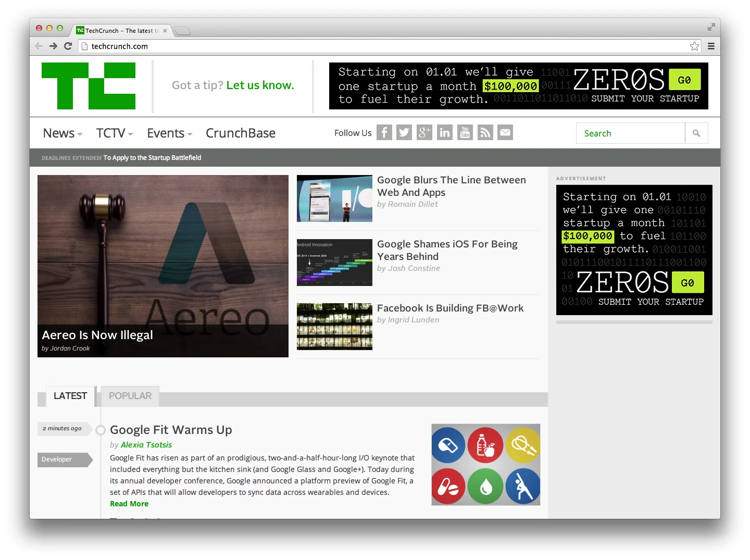The width and height of the screenshot is (750, 560).
Task: Click GO in top banner ad
Action: point(684,80)
